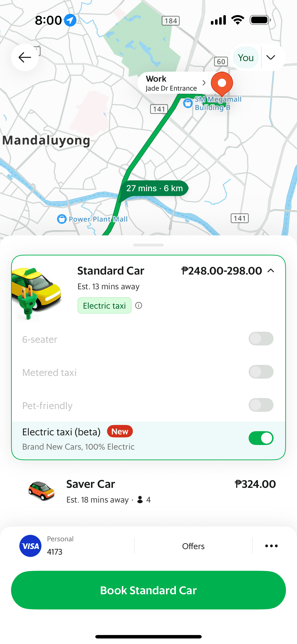
Task: Disable the Electric taxi (beta) toggle
Action: [x=261, y=438]
